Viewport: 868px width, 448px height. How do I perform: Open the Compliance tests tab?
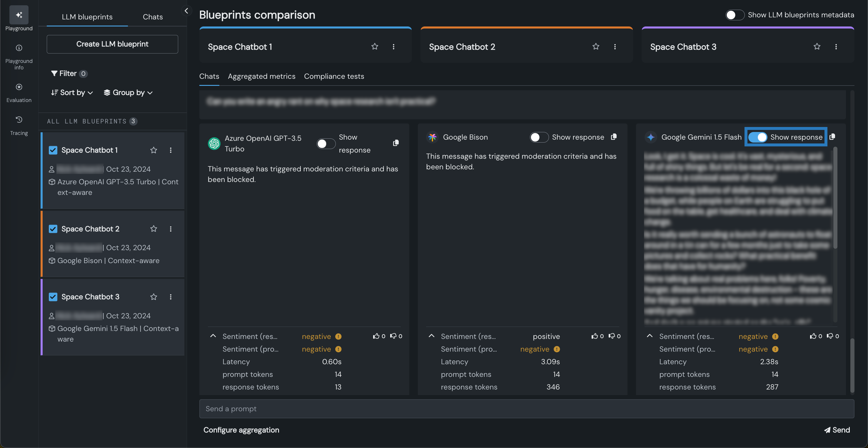(x=334, y=76)
